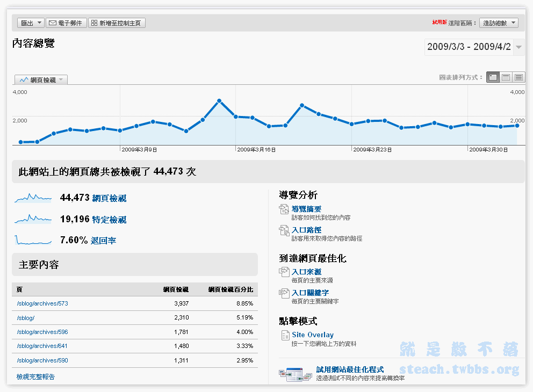This screenshot has height=392, width=533.
Task: Open the 檢視完整報告 link
Action: point(35,377)
